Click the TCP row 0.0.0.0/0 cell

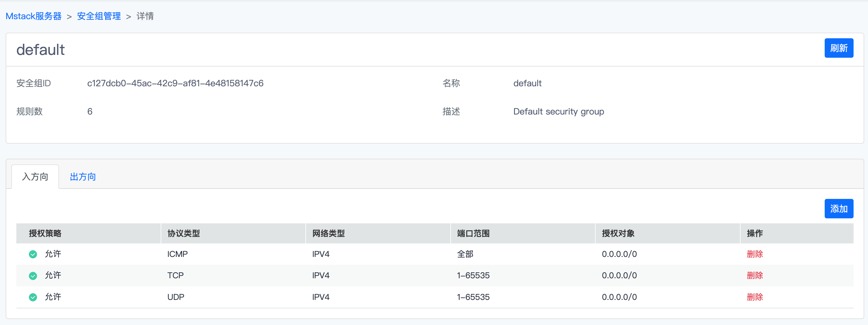click(x=619, y=275)
